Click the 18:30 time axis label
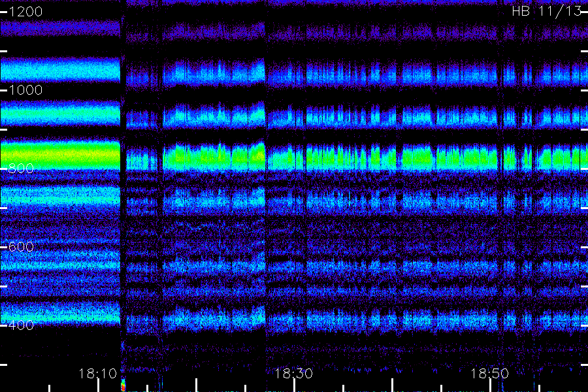 click(x=293, y=374)
